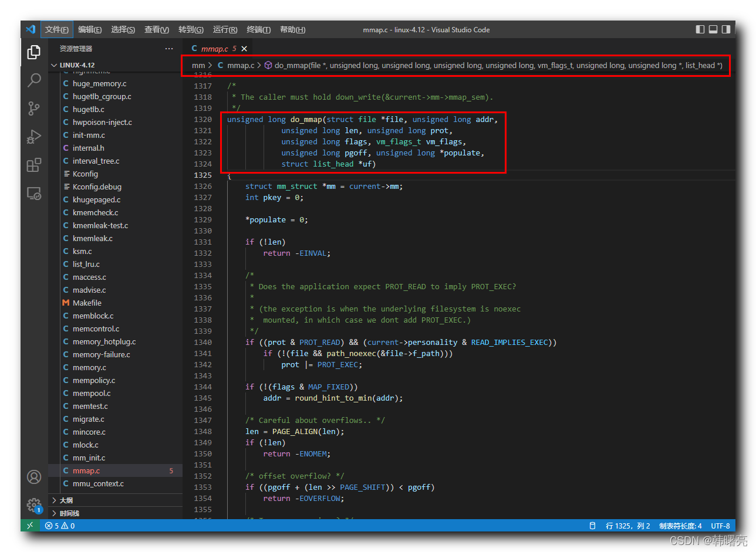Click the Makefile file icon
This screenshot has height=552, width=756.
click(66, 303)
